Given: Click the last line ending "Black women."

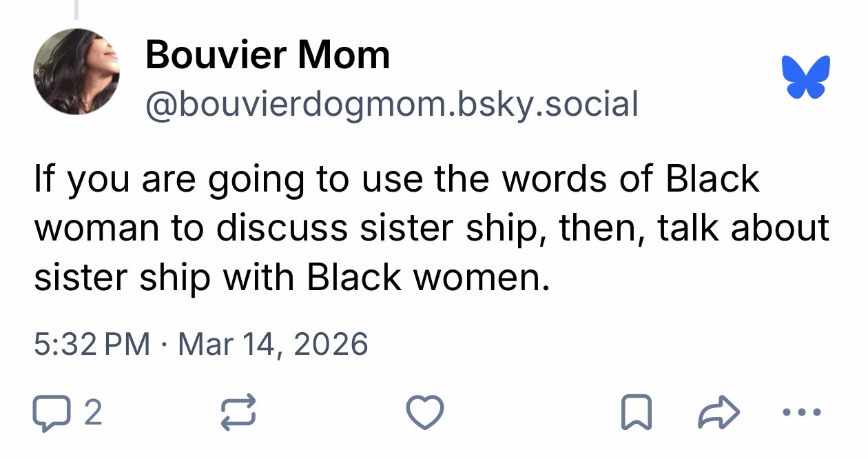Looking at the screenshot, I should click(x=292, y=276).
